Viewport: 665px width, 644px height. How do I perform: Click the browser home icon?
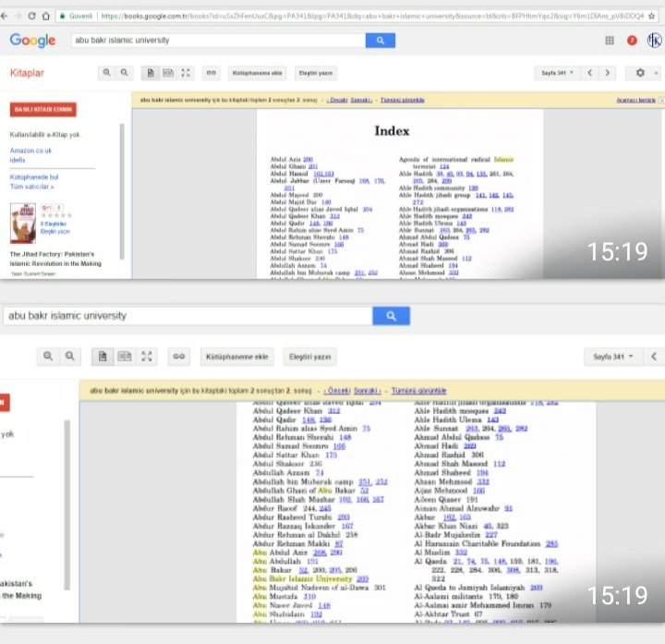tap(46, 16)
